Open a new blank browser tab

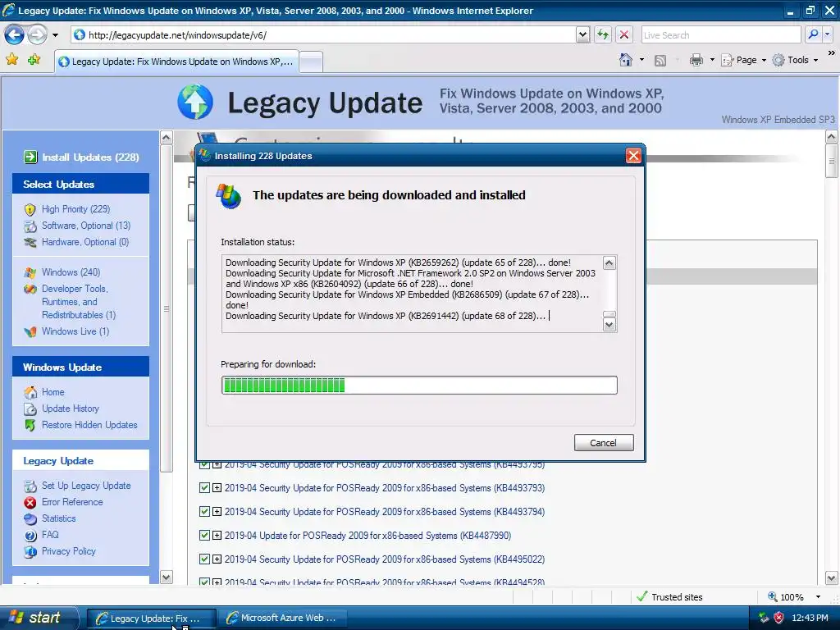click(311, 62)
